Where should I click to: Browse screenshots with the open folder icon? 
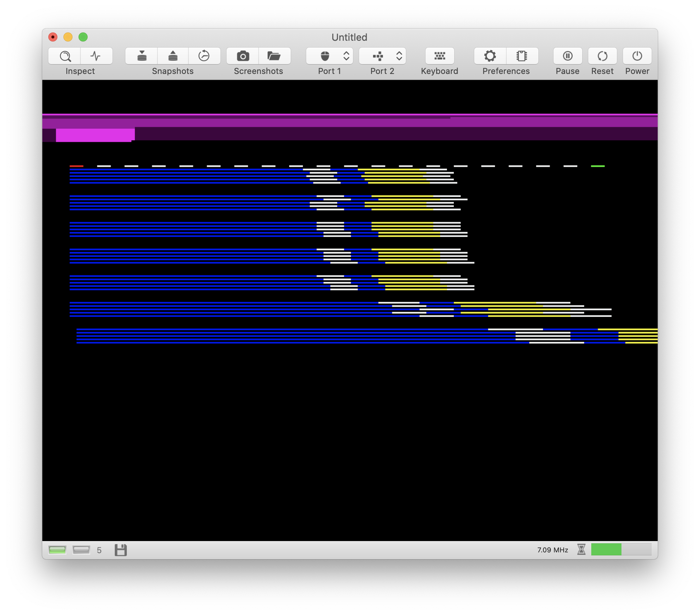(x=274, y=56)
